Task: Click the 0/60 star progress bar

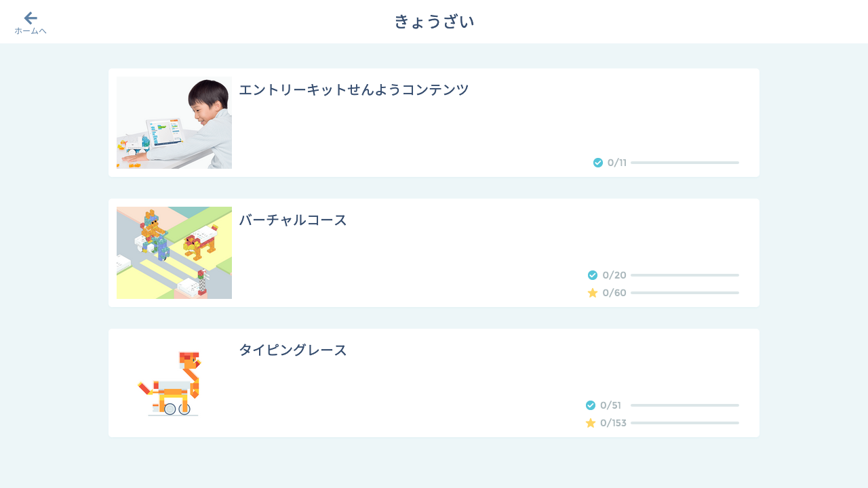Action: pyautogui.click(x=685, y=293)
